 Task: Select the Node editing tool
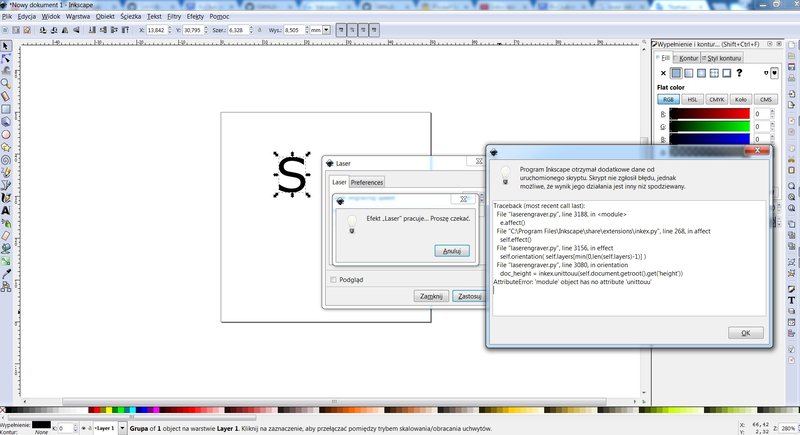[6, 59]
